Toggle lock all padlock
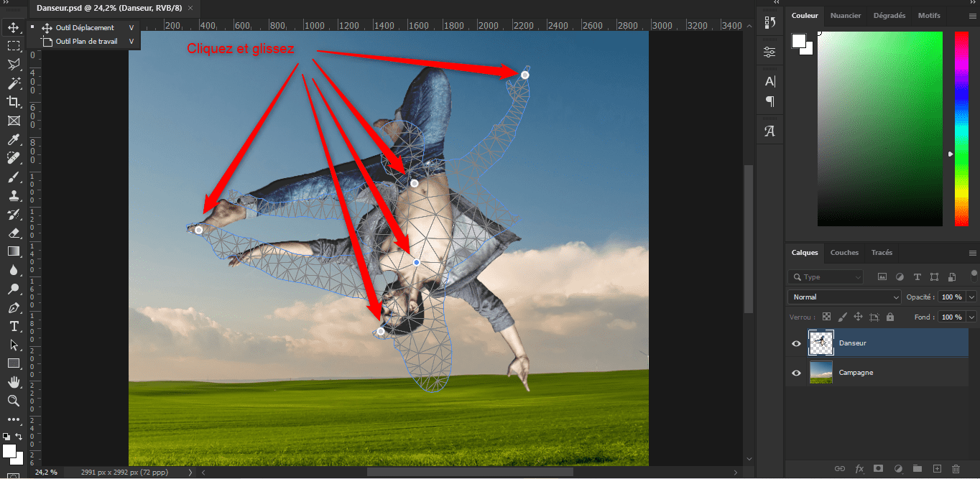This screenshot has height=479, width=980. click(x=890, y=317)
